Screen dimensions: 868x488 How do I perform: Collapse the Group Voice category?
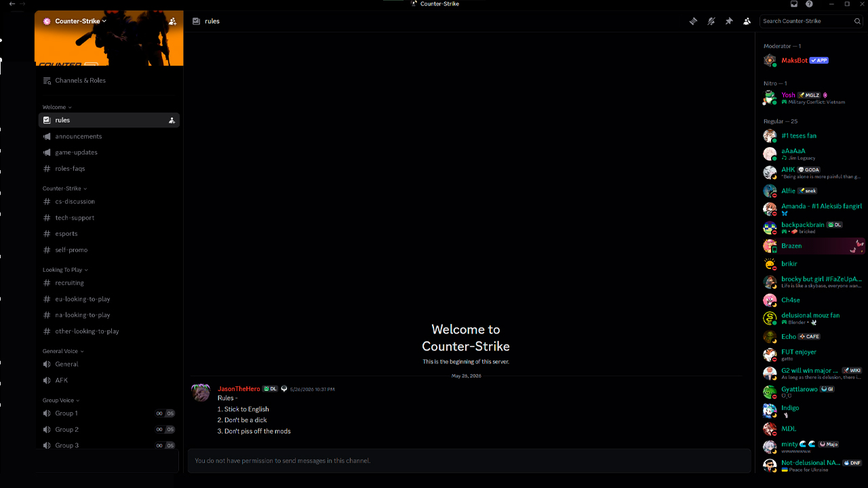[x=61, y=400]
